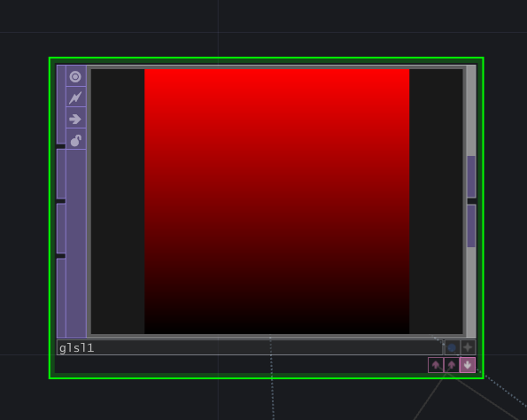Click the lower output connector of glsl1

[471, 226]
